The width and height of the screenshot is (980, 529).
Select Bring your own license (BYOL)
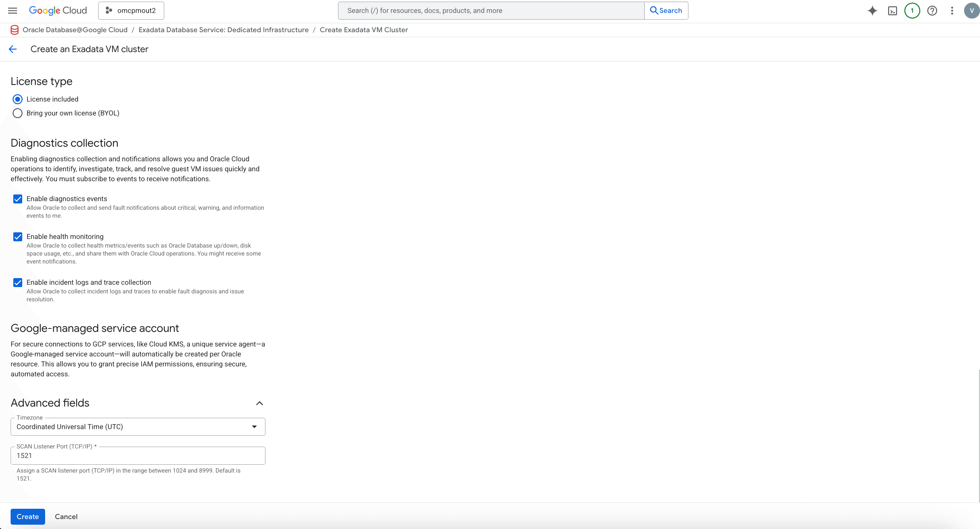[x=17, y=113]
